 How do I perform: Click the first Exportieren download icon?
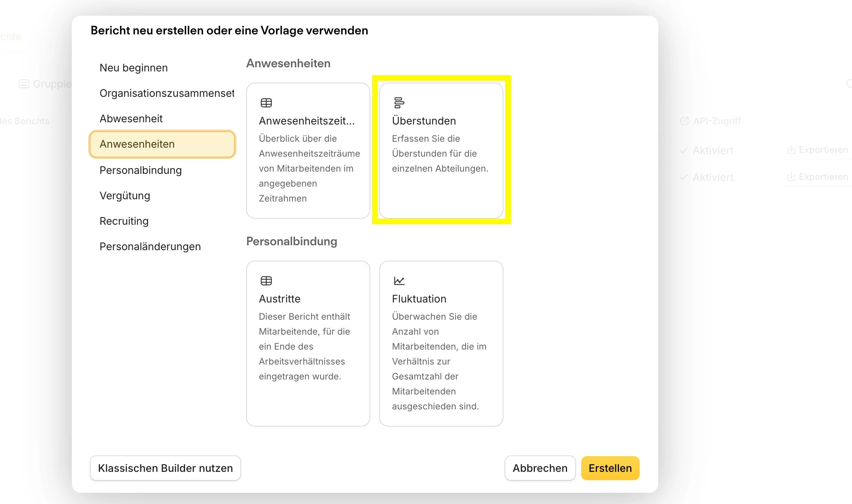791,150
